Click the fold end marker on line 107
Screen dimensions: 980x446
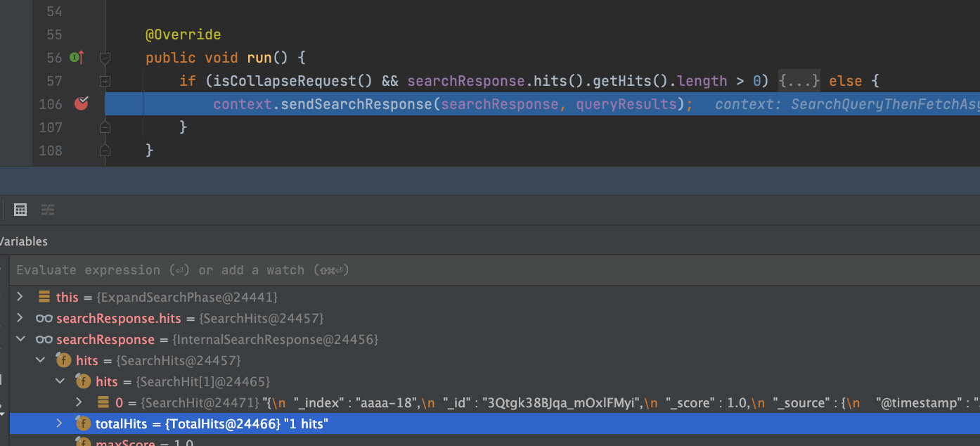(105, 127)
